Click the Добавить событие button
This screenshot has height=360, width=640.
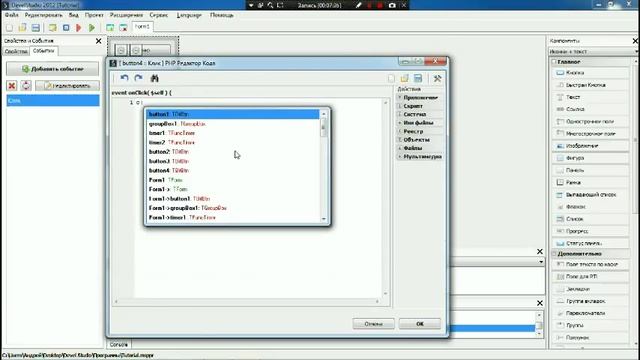point(53,69)
